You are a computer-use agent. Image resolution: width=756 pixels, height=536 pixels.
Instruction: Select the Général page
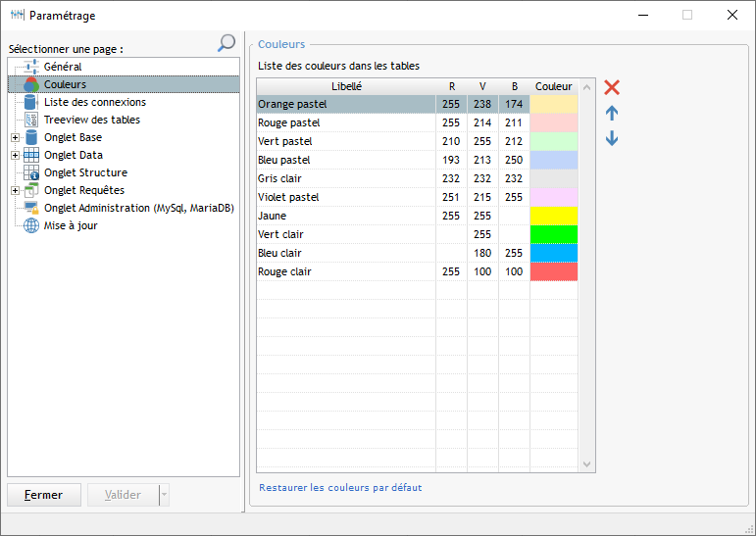pos(63,67)
